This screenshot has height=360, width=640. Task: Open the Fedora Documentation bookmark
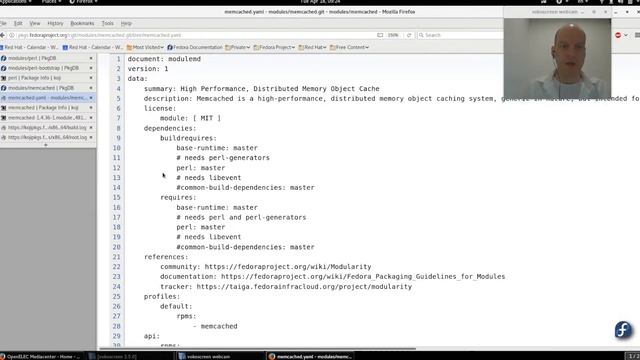[x=195, y=47]
